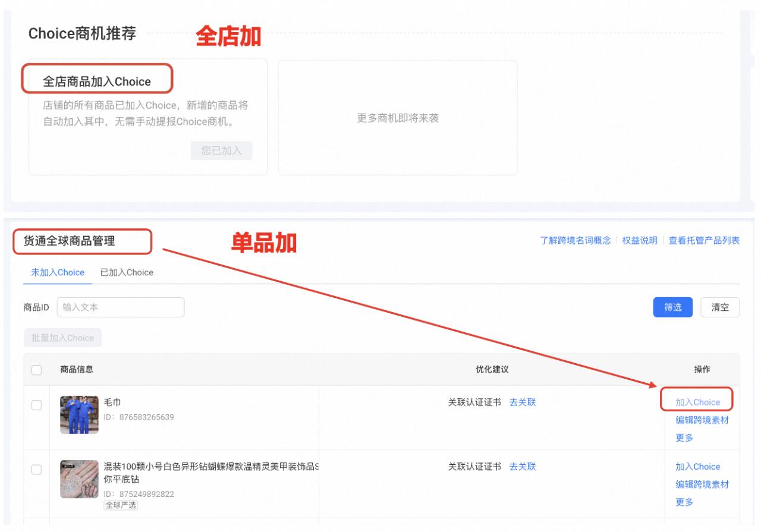Click 去关联 for the 混装100颗 row
Screen dimensions: 761x532
(x=523, y=467)
